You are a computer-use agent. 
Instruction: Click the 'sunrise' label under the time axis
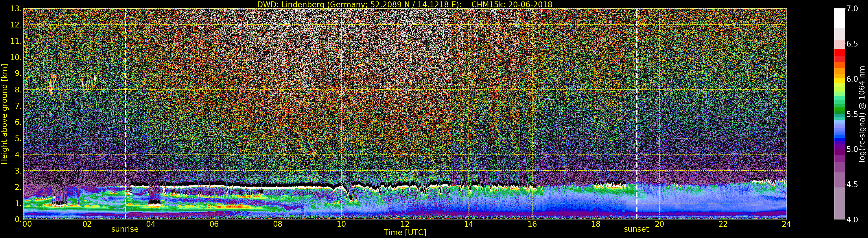[125, 229]
